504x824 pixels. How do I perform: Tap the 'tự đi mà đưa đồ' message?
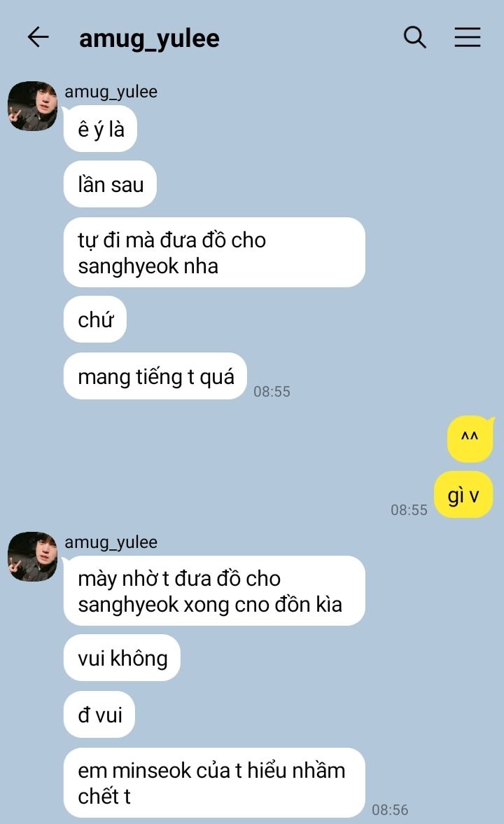tap(214, 252)
